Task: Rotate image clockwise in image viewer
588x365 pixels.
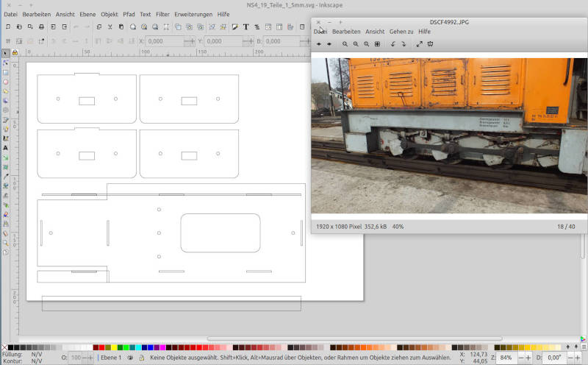Action: point(404,44)
